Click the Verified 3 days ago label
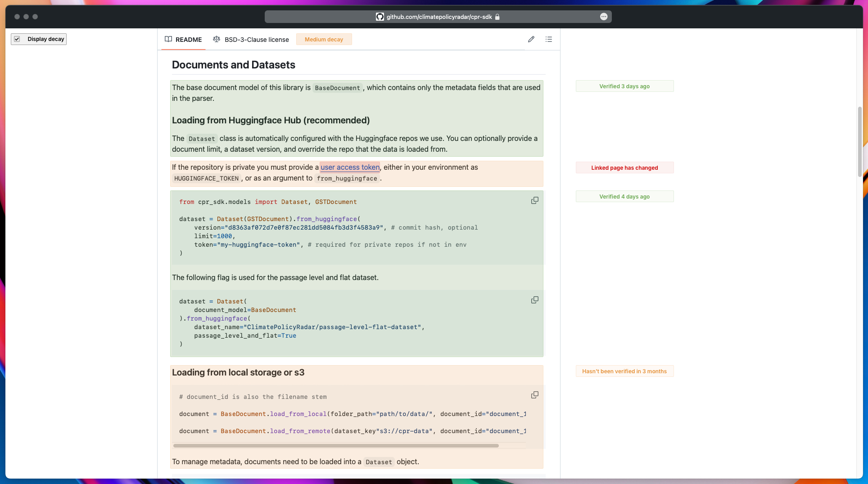The height and width of the screenshot is (484, 868). tap(624, 86)
